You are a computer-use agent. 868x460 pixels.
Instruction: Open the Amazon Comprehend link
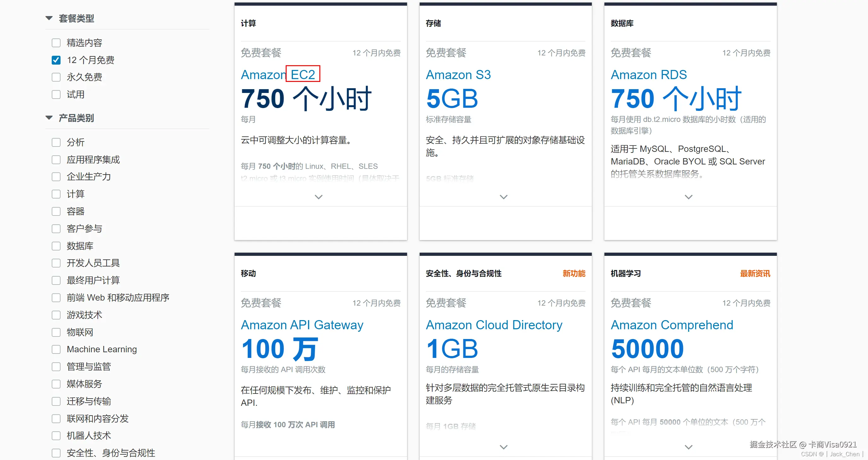pyautogui.click(x=672, y=325)
